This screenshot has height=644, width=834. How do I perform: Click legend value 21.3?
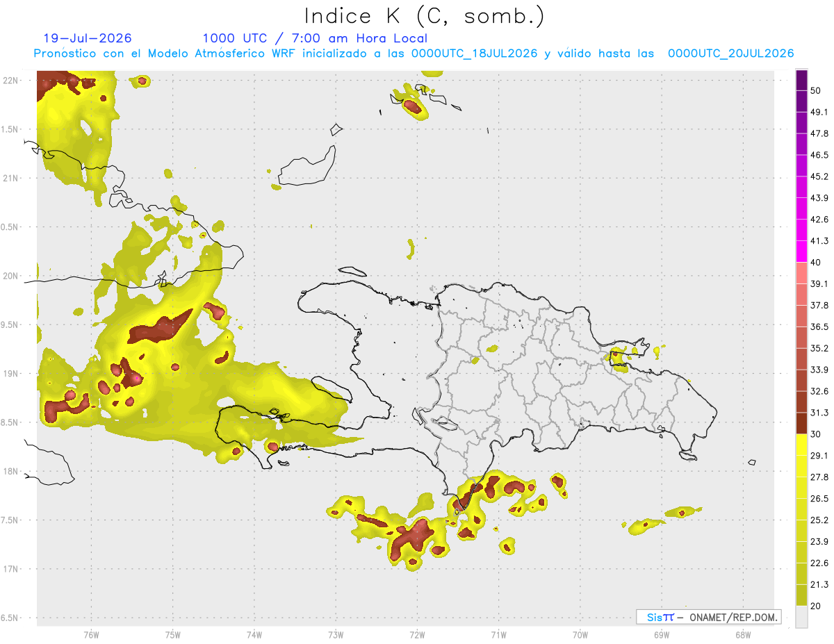(819, 584)
